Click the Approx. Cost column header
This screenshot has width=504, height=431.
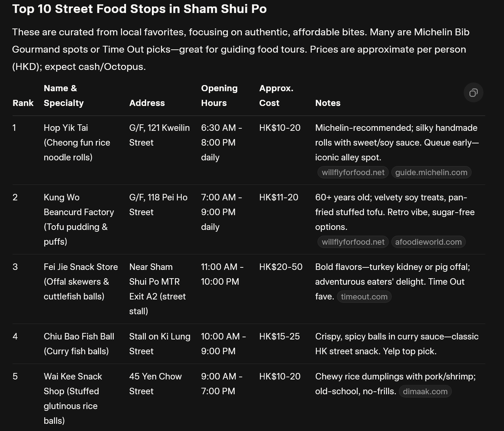pyautogui.click(x=276, y=95)
